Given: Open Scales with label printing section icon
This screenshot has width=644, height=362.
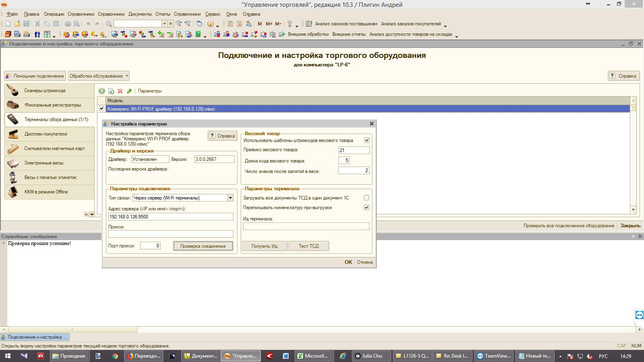Looking at the screenshot, I should pos(12,177).
